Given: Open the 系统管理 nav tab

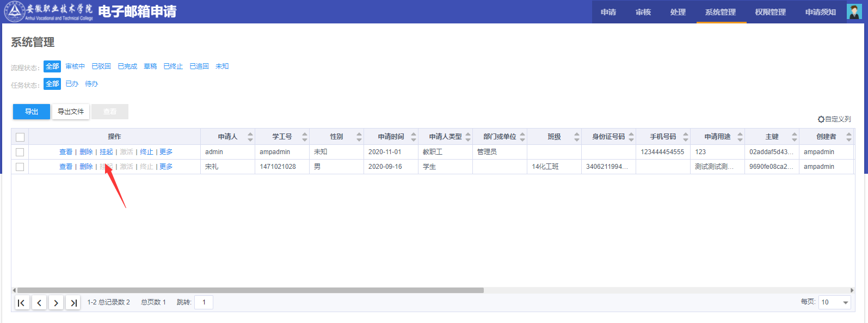Looking at the screenshot, I should pos(721,12).
